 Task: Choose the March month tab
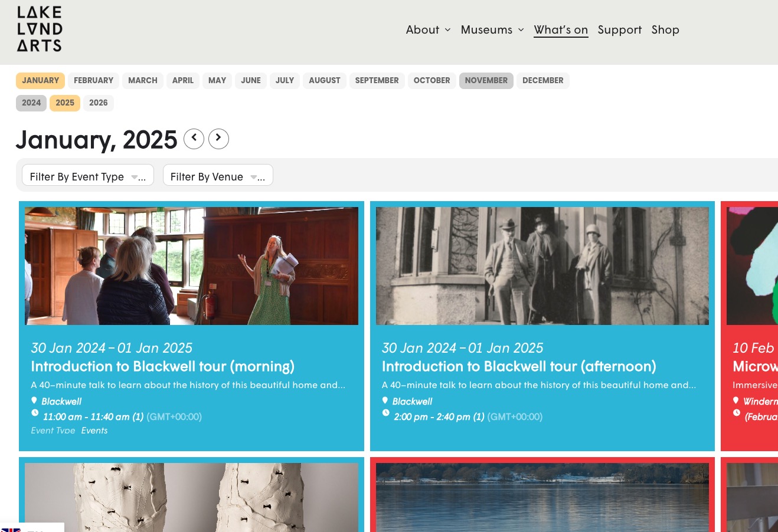pos(143,81)
